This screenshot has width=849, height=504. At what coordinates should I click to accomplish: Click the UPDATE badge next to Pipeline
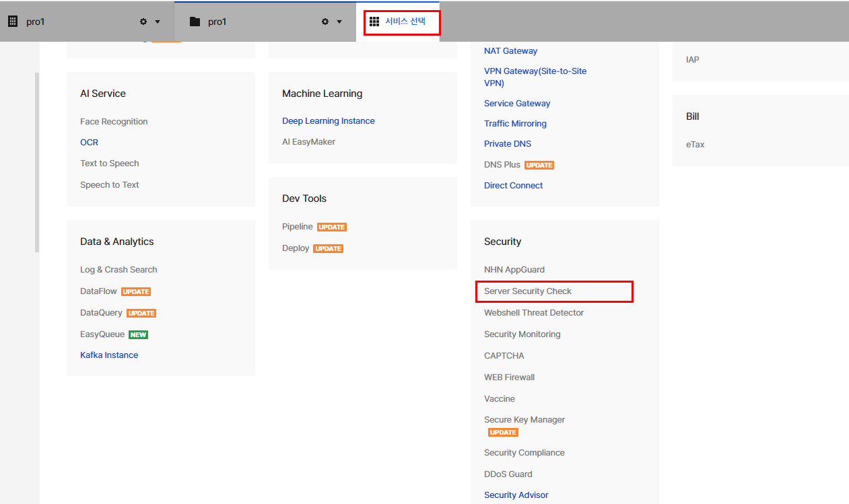click(332, 227)
